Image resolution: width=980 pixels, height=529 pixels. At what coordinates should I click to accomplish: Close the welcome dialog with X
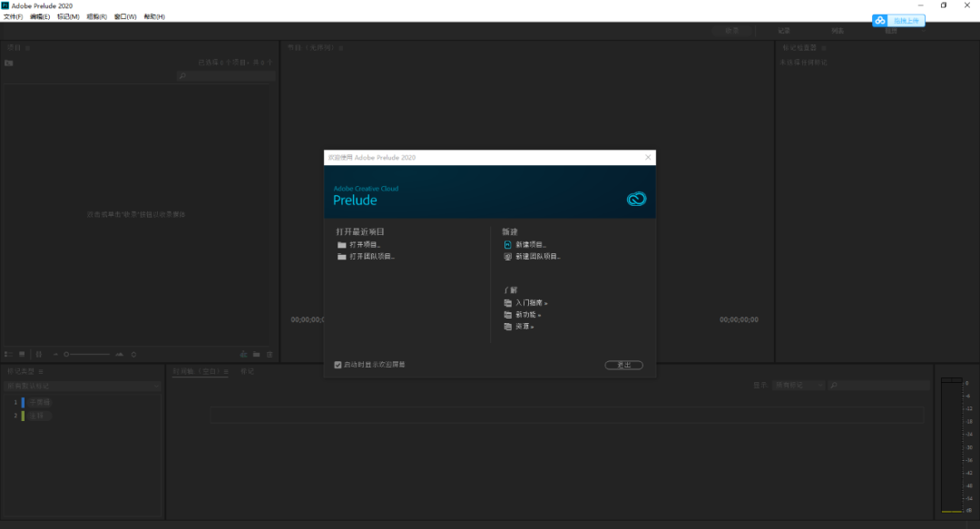tap(648, 157)
